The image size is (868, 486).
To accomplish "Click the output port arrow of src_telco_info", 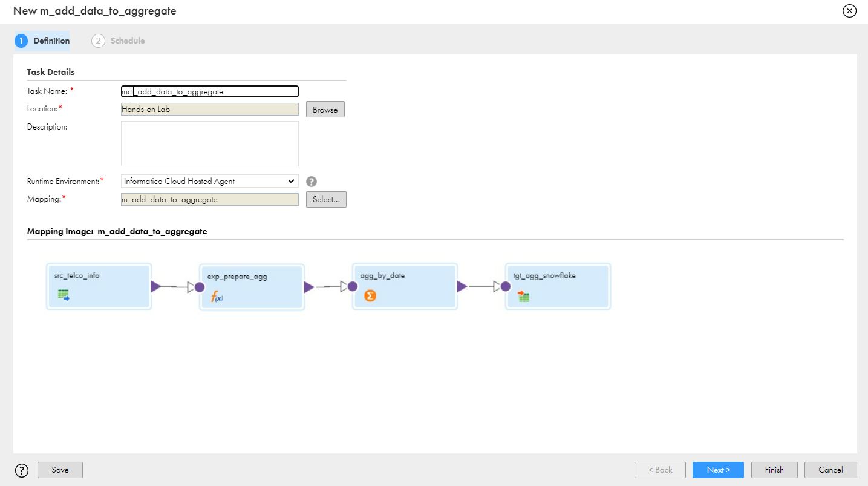I will click(156, 286).
